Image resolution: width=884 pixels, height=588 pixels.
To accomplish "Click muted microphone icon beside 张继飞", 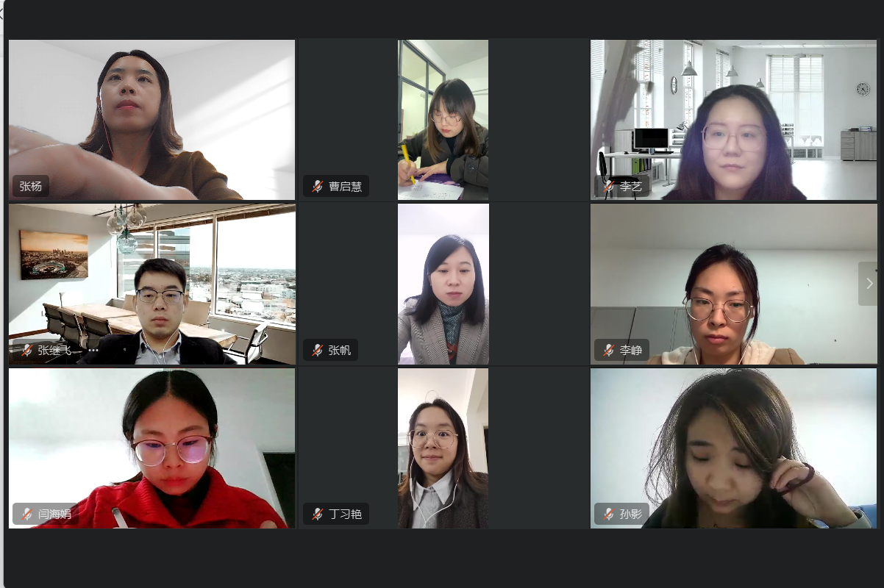I will [27, 351].
